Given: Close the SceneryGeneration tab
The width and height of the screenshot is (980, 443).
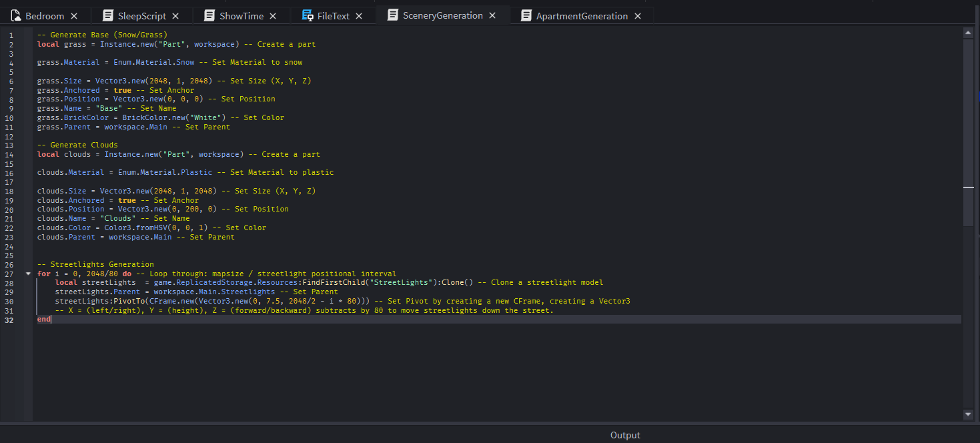Looking at the screenshot, I should pyautogui.click(x=492, y=15).
